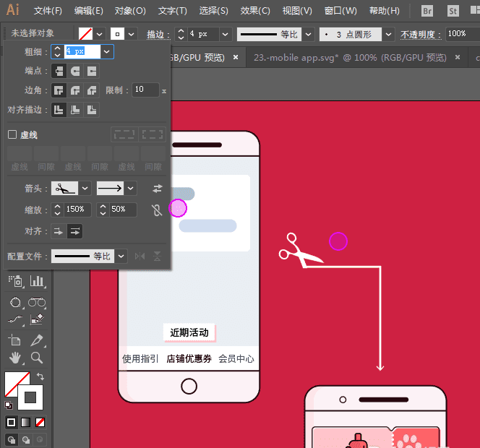Screen dimensions: 480x448
Task: Open the 效果(C) menu
Action: tap(254, 11)
